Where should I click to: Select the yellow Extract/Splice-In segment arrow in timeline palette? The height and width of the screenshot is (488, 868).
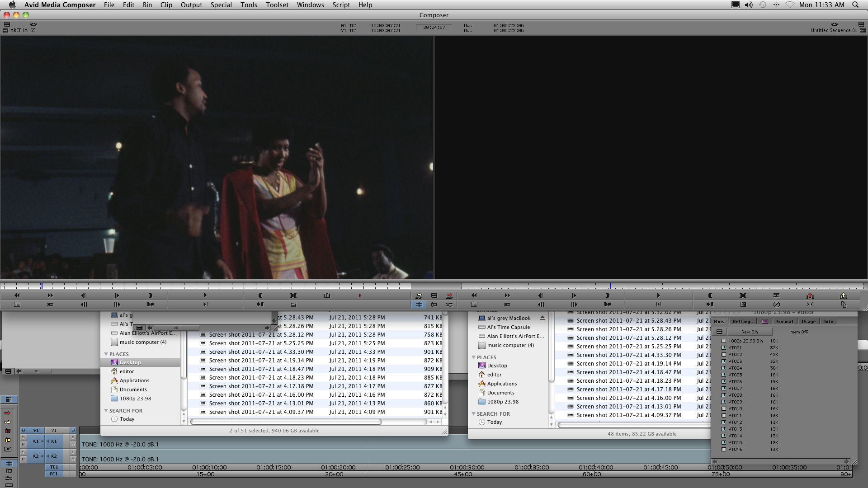8,422
